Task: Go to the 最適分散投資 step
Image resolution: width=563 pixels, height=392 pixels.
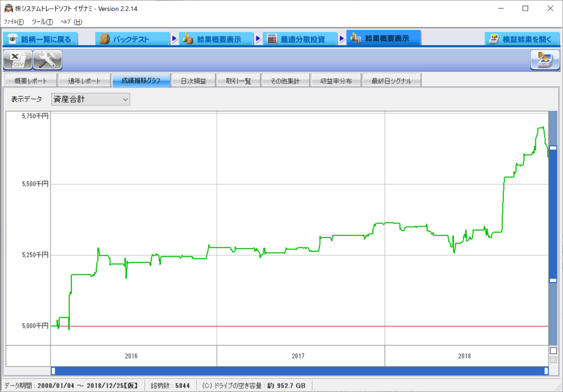Action: click(299, 39)
